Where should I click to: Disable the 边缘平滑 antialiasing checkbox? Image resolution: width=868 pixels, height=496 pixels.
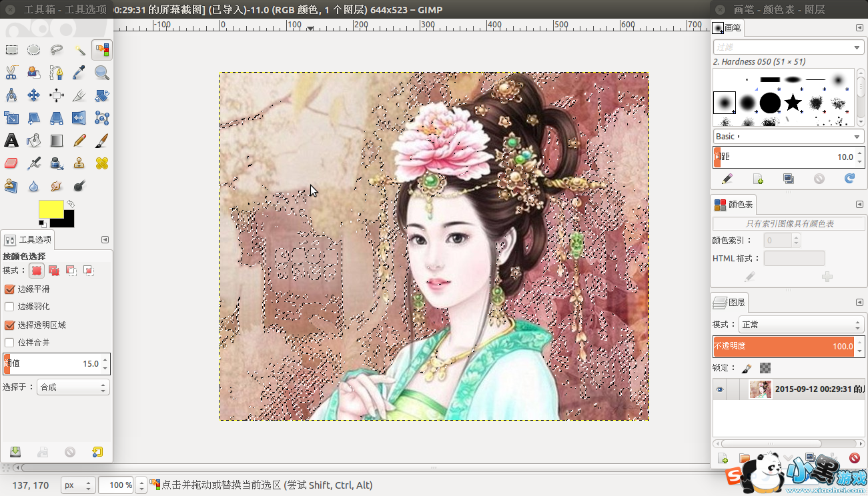coord(9,289)
